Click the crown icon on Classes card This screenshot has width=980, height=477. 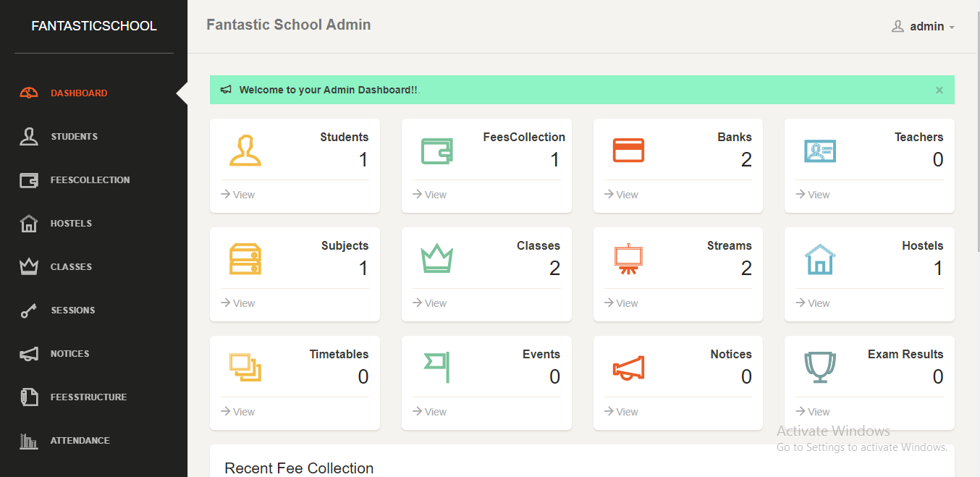coord(436,258)
